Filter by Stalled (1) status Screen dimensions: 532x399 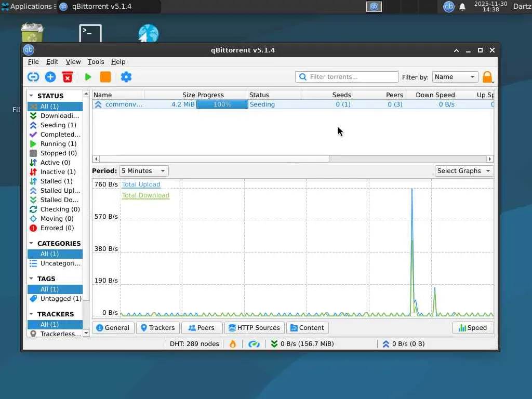[x=55, y=181]
